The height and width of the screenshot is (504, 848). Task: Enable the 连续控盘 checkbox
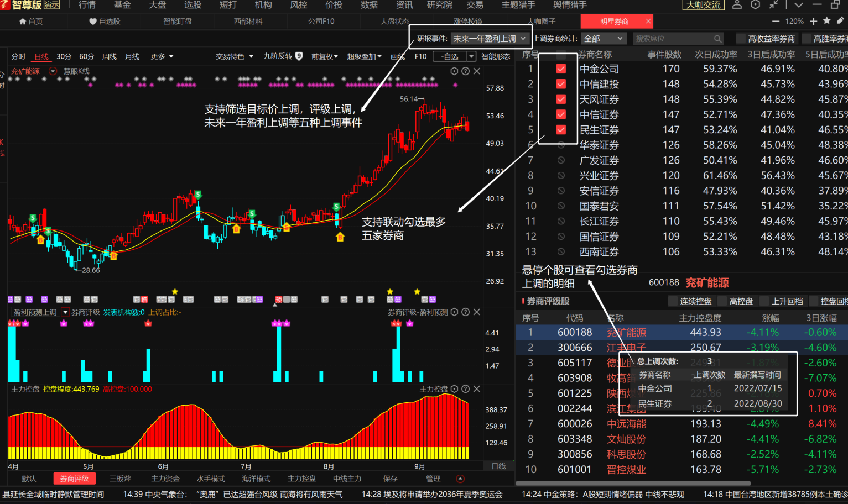[x=673, y=301]
